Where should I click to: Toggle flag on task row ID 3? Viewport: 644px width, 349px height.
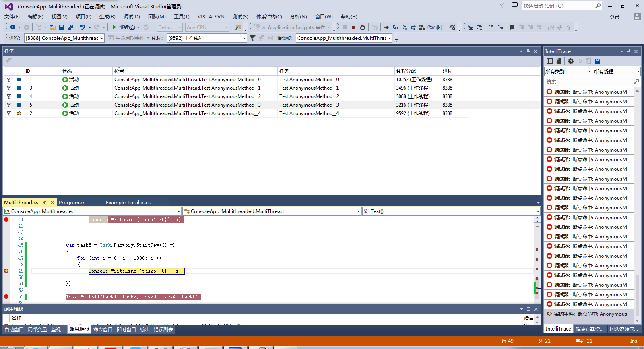[9, 88]
